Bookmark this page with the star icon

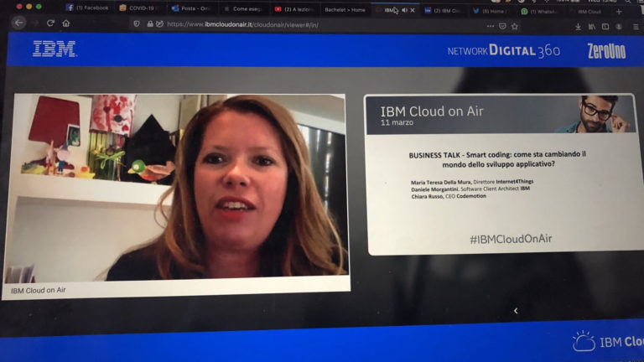click(515, 26)
